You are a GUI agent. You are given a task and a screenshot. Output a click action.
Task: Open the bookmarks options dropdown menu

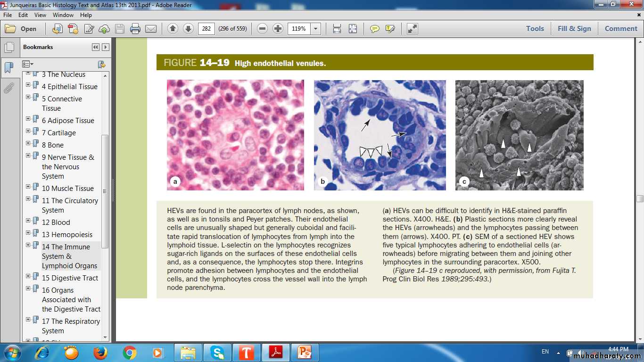click(x=28, y=64)
